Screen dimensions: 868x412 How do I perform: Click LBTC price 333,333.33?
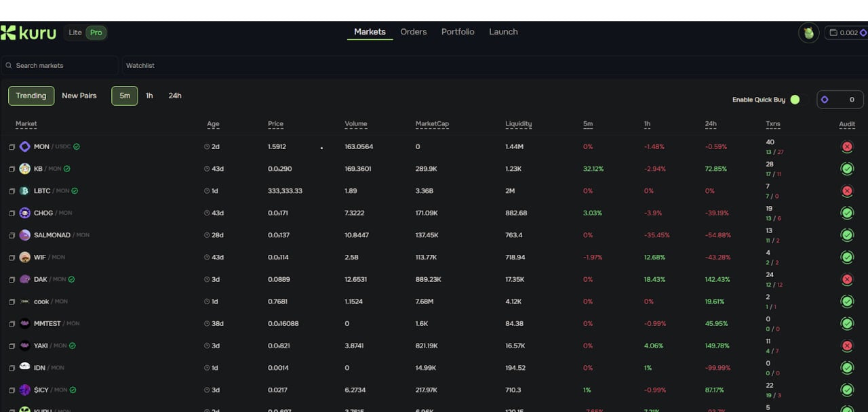[285, 191]
